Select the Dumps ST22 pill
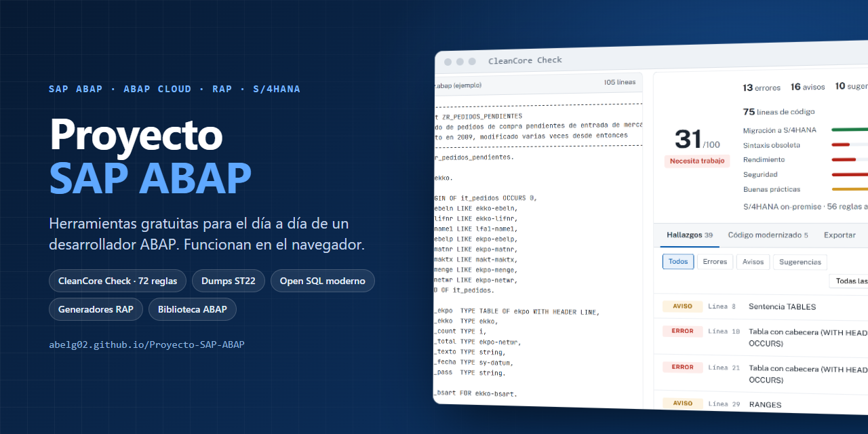The width and height of the screenshot is (868, 434). 229,281
